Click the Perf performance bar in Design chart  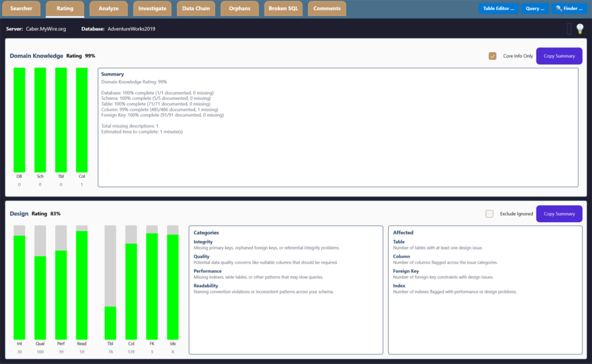click(x=61, y=283)
